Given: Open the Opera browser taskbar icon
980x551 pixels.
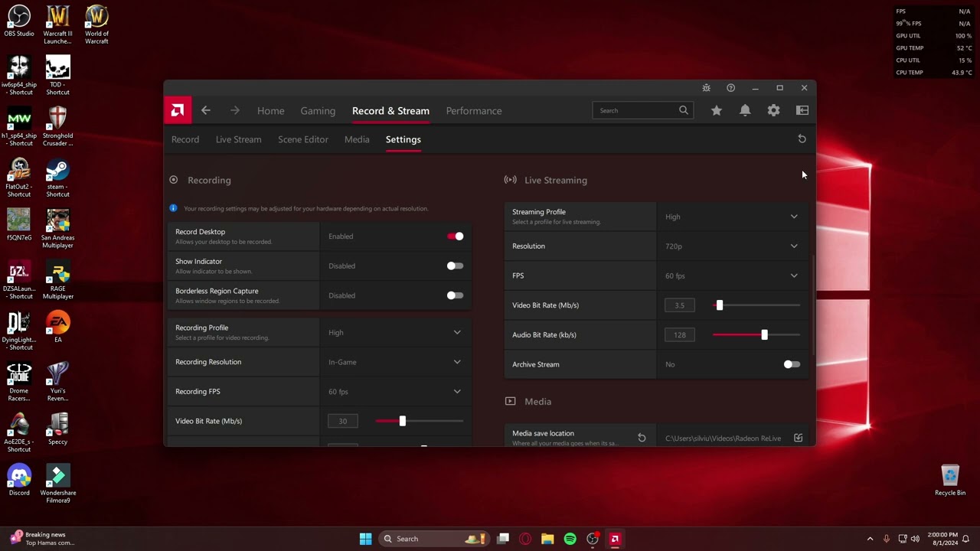Looking at the screenshot, I should click(x=525, y=539).
